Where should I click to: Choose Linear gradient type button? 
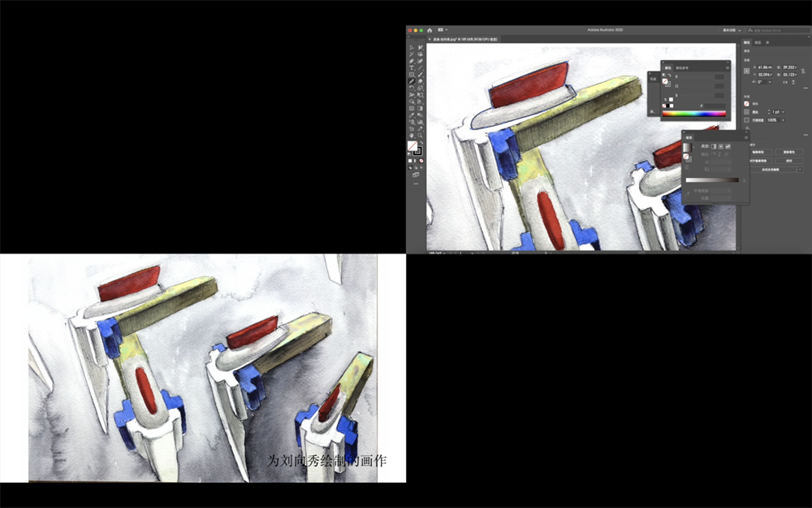coord(714,146)
